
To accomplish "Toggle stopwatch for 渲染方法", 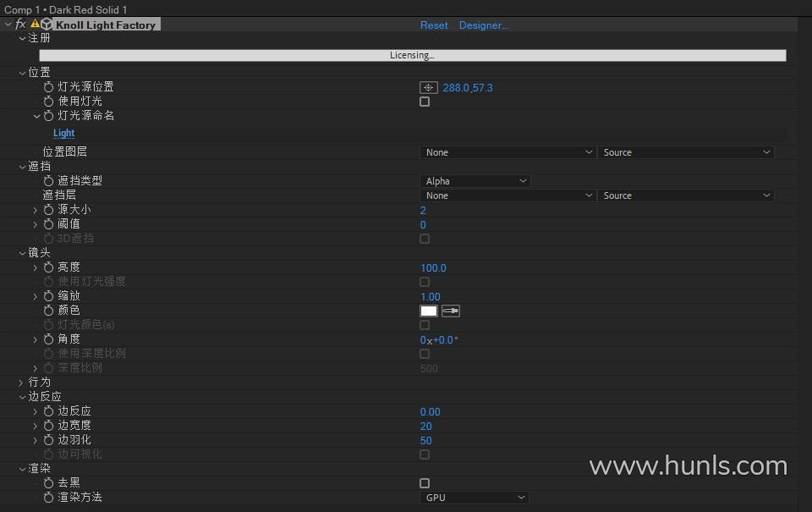I will [x=49, y=498].
